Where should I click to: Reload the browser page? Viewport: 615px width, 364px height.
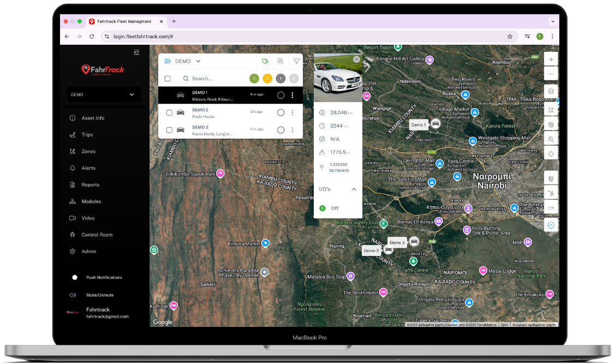tap(92, 37)
